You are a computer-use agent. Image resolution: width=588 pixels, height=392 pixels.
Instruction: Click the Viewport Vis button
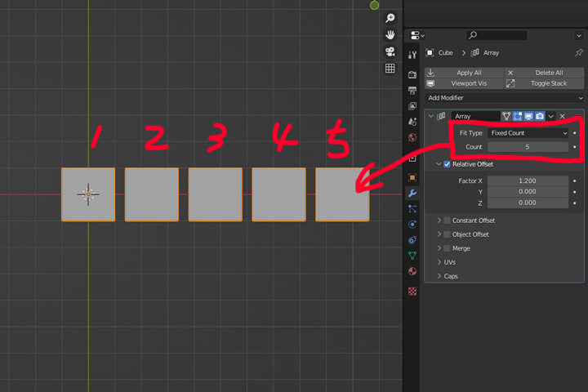click(464, 83)
